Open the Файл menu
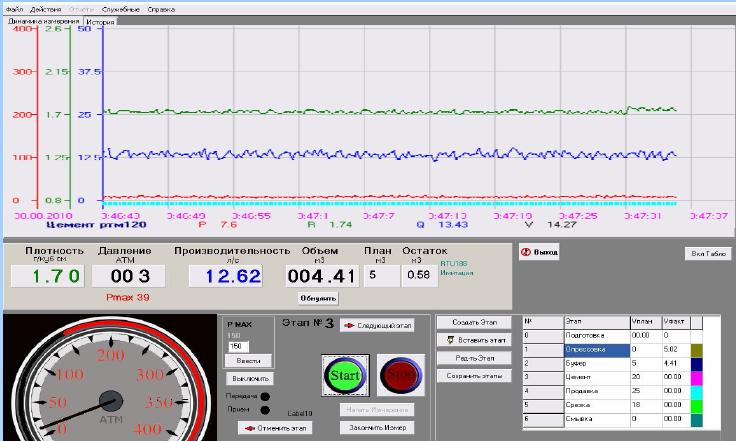This screenshot has height=441, width=736. (x=15, y=9)
